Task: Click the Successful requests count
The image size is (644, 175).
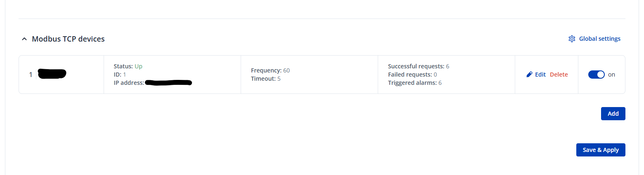Action: point(447,66)
